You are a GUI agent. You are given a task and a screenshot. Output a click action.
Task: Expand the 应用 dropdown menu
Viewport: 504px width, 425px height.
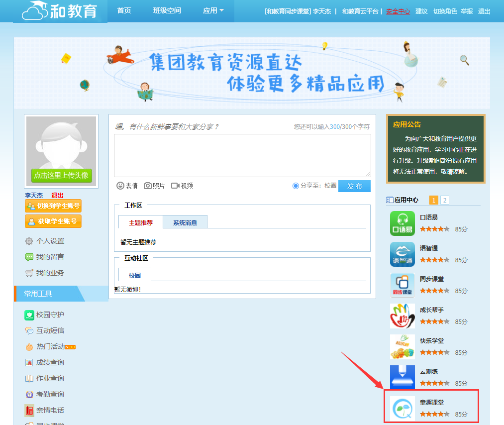[x=213, y=10]
